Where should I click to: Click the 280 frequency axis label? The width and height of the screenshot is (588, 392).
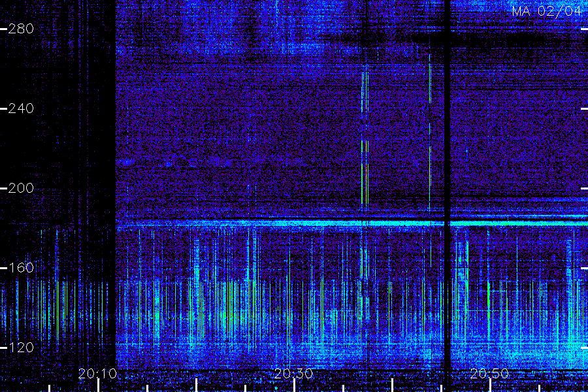coord(21,29)
